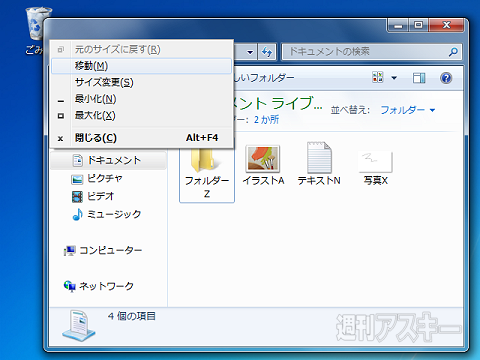
Task: Open ミュージック library in sidebar
Action: (x=107, y=214)
